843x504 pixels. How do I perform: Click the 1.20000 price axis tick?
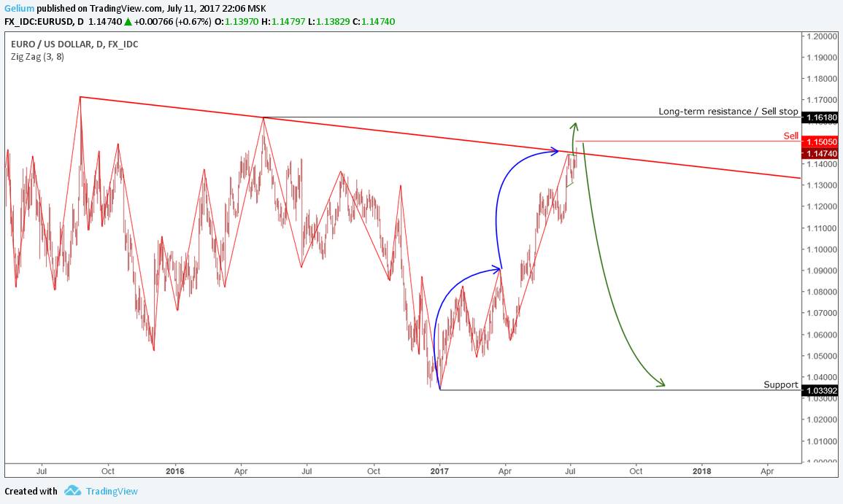tap(822, 36)
